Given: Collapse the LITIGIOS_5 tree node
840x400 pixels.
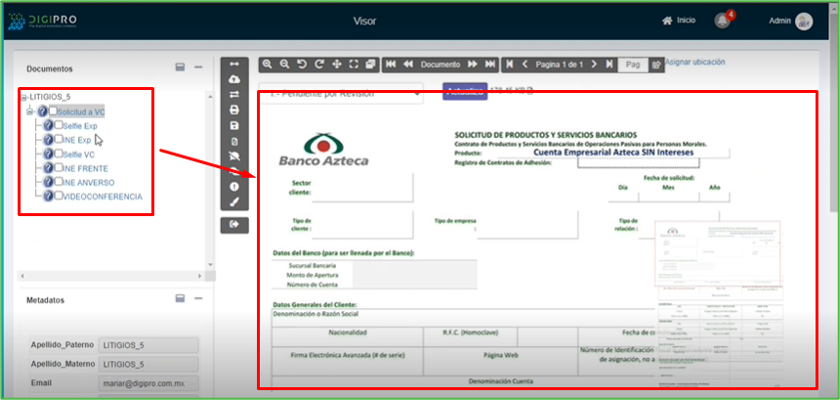Looking at the screenshot, I should (x=25, y=98).
